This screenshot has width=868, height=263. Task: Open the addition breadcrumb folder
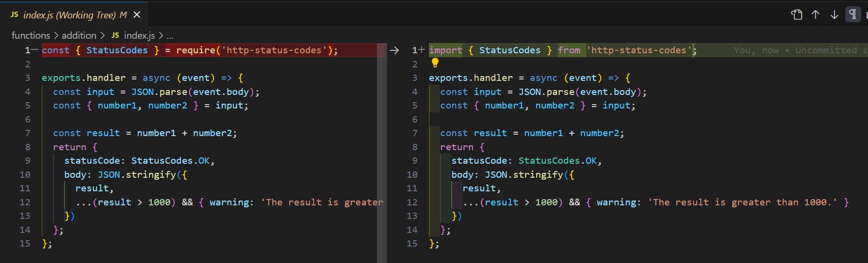(79, 35)
